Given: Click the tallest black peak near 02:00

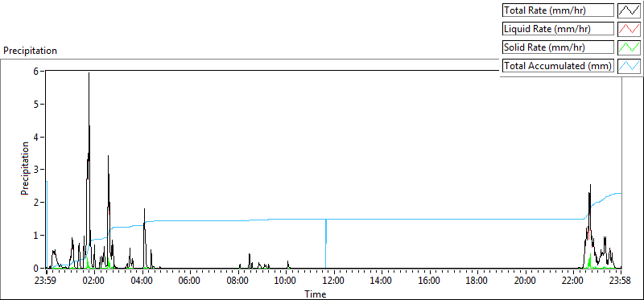Looking at the screenshot, I should [x=89, y=74].
